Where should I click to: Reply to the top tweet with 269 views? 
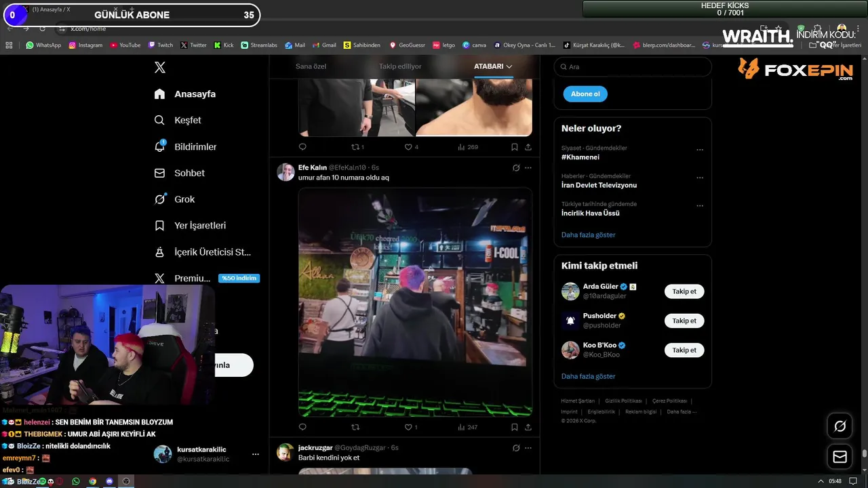tap(302, 146)
